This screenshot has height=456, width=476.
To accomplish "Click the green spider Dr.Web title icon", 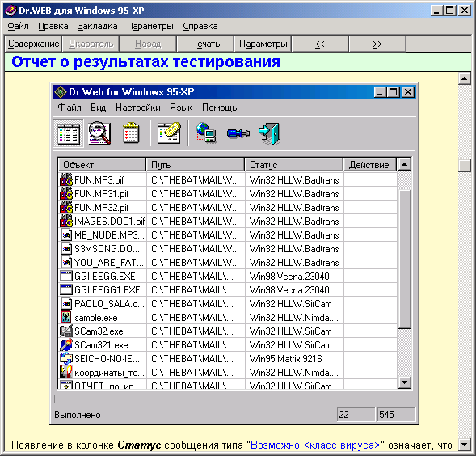I will [x=60, y=91].
